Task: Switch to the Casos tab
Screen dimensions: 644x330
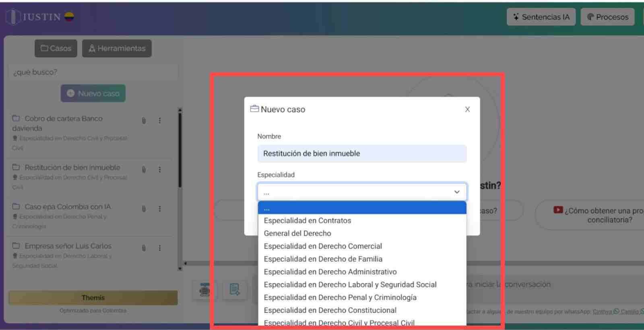Action: click(56, 48)
